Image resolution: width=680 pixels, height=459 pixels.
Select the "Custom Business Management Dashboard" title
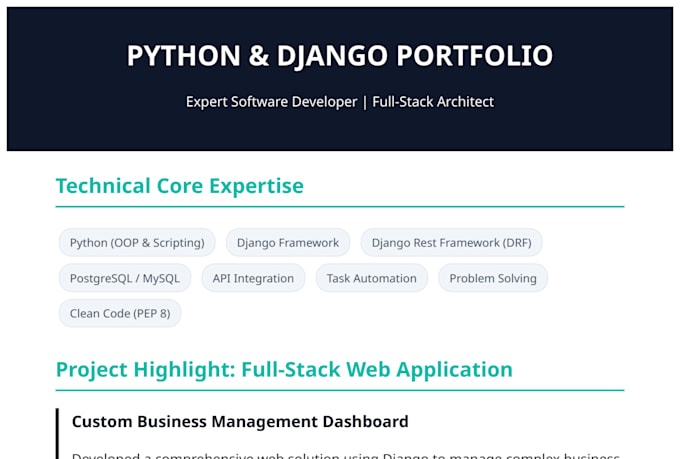pos(240,422)
